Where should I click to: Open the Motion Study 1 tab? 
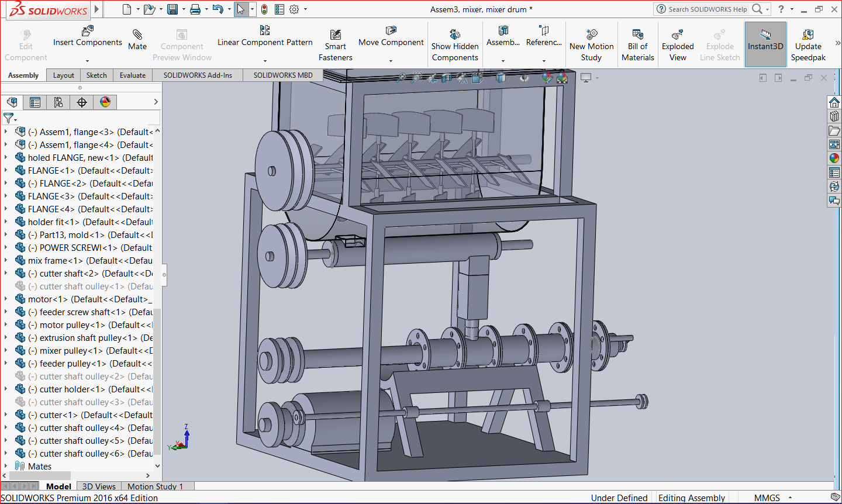[155, 486]
